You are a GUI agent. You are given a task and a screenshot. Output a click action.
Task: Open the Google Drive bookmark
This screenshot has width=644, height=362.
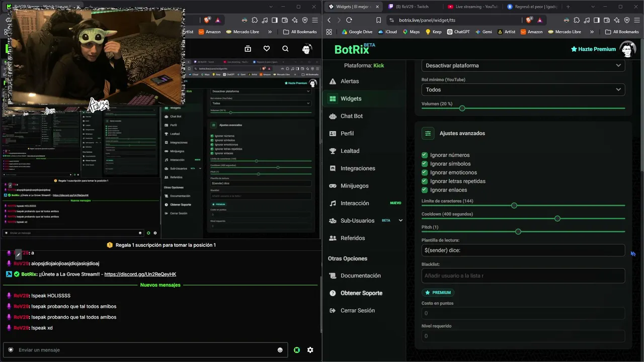357,32
